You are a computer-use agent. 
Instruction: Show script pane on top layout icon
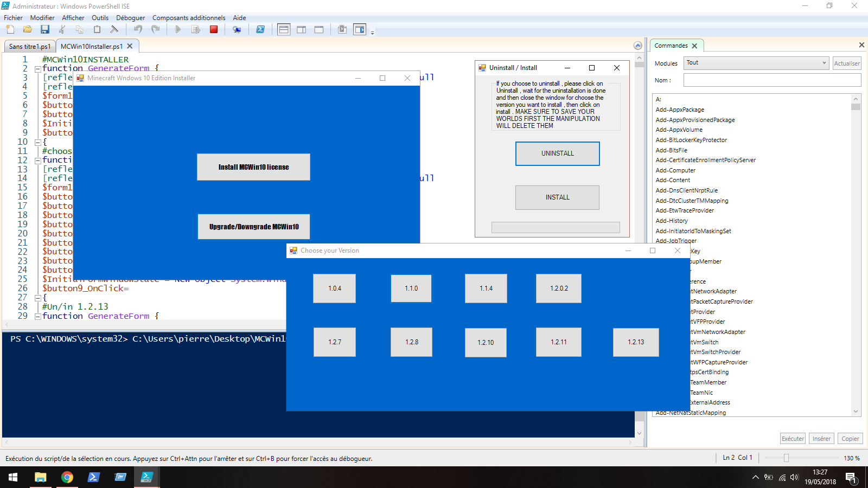pyautogui.click(x=284, y=30)
